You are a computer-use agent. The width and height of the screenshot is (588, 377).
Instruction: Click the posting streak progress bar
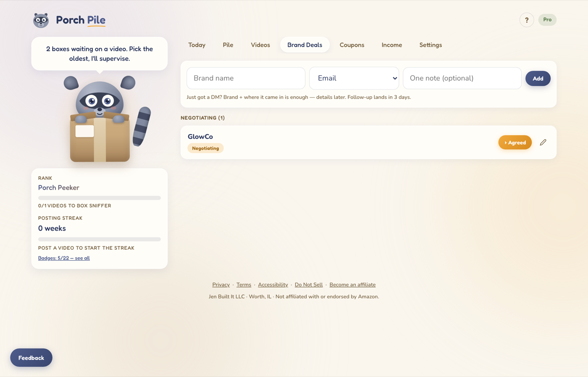pyautogui.click(x=100, y=240)
